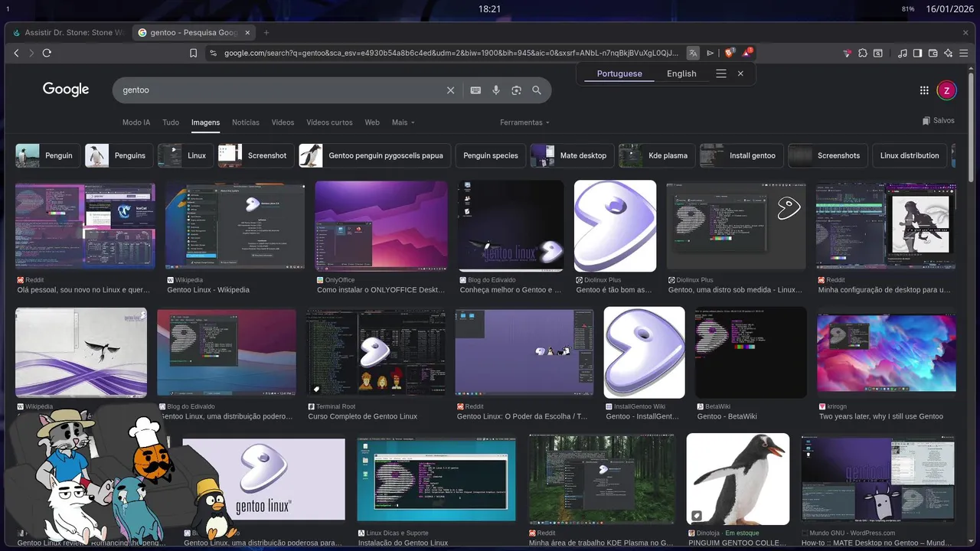
Task: Submit search with magnifying glass icon
Action: pos(537,90)
